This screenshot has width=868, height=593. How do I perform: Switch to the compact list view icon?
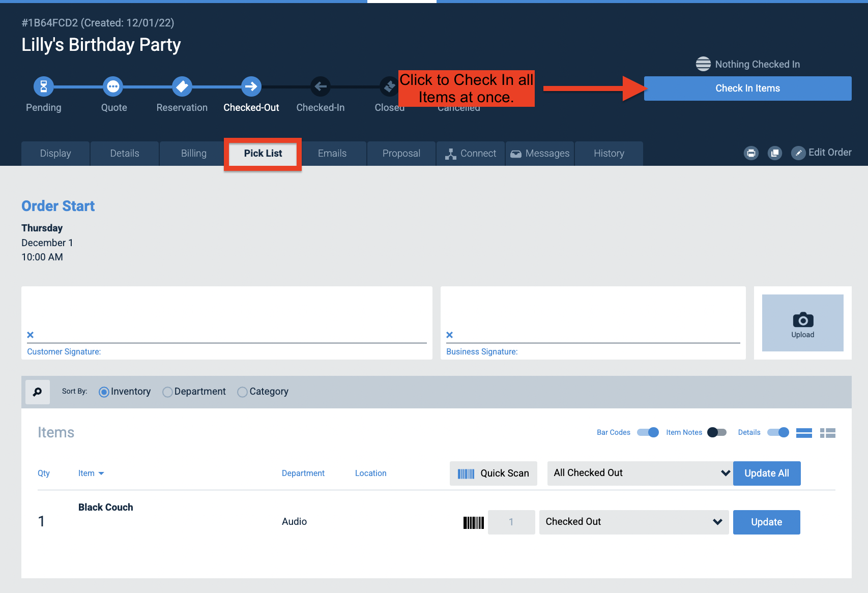tap(828, 433)
